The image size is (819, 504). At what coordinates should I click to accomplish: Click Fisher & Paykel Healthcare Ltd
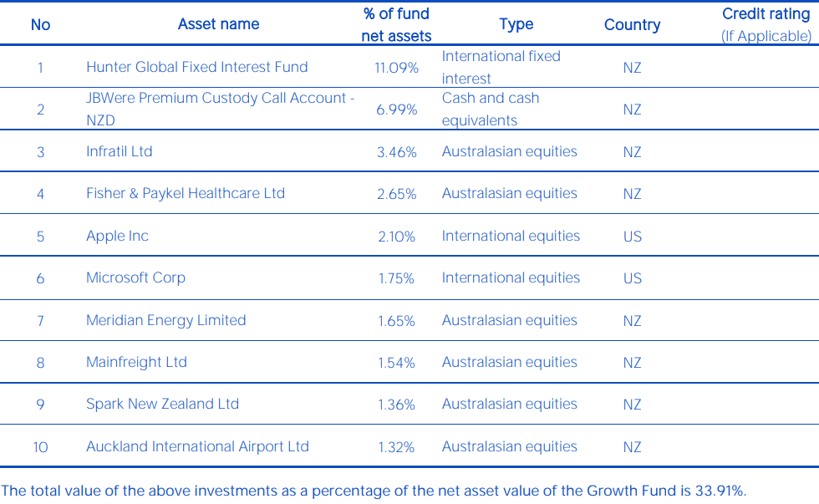[186, 194]
